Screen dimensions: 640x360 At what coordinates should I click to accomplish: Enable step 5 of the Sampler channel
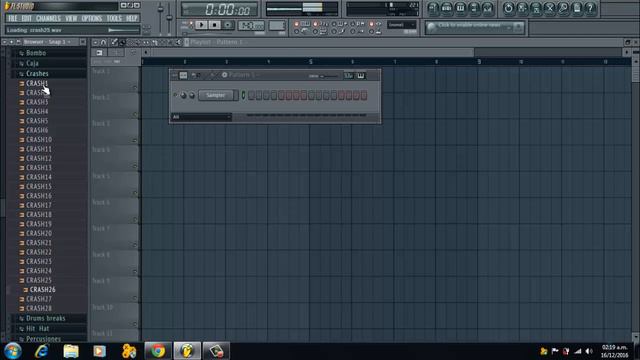pos(282,95)
